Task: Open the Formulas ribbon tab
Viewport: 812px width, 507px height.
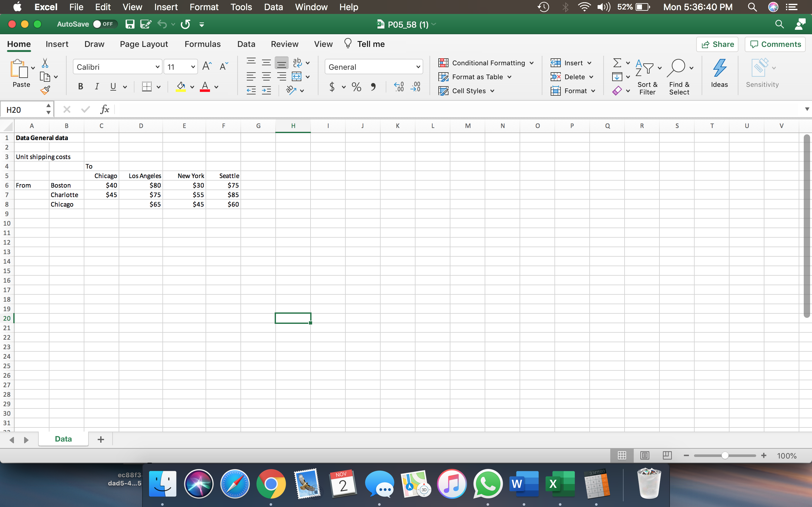Action: click(202, 44)
